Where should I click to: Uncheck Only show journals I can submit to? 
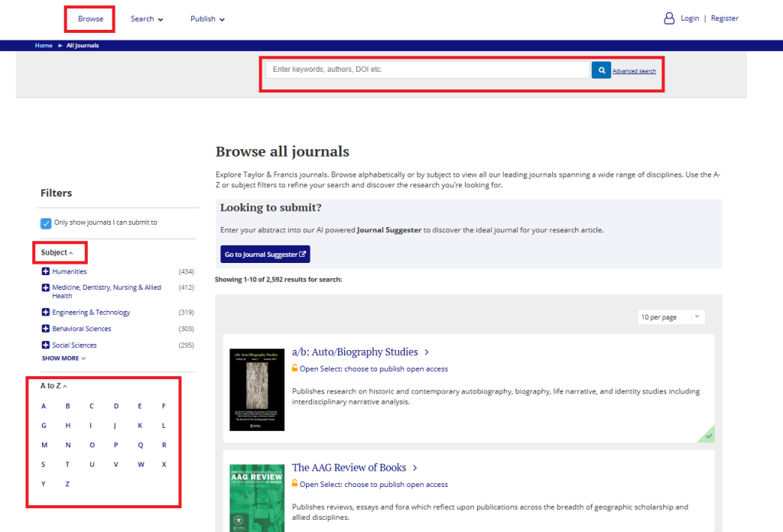pyautogui.click(x=46, y=223)
